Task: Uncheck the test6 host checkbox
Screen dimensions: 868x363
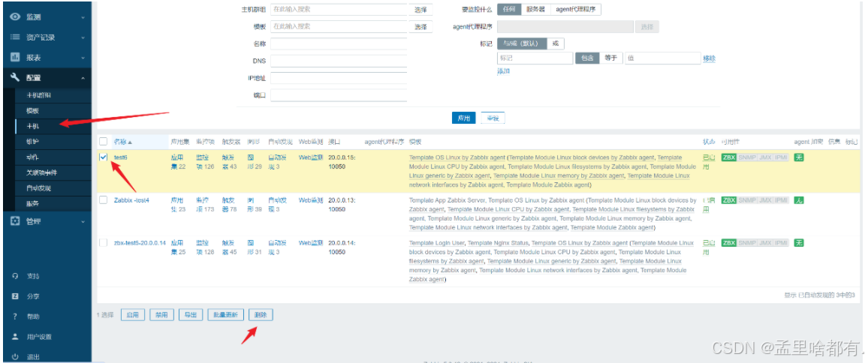Action: pos(104,157)
